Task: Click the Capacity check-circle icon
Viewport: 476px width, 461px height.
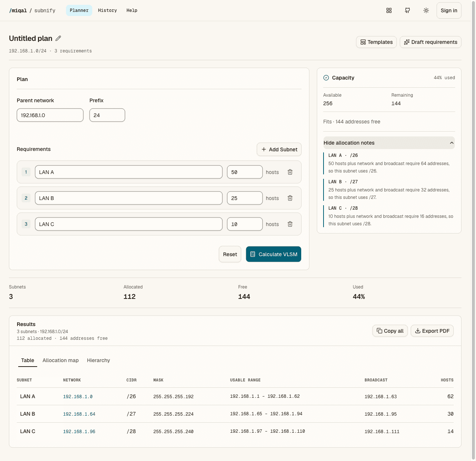Action: point(326,78)
